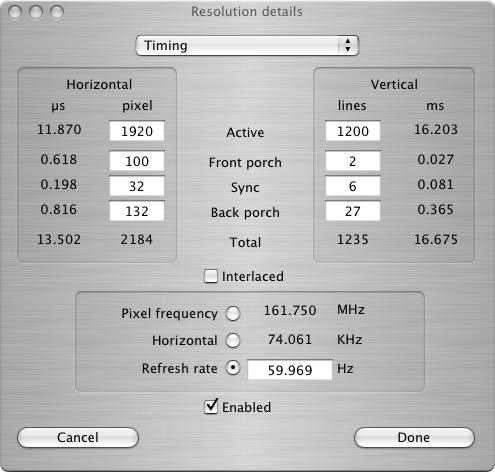The height and width of the screenshot is (472, 495).
Task: Click the horizontal active time 11.870
Action: (x=59, y=129)
